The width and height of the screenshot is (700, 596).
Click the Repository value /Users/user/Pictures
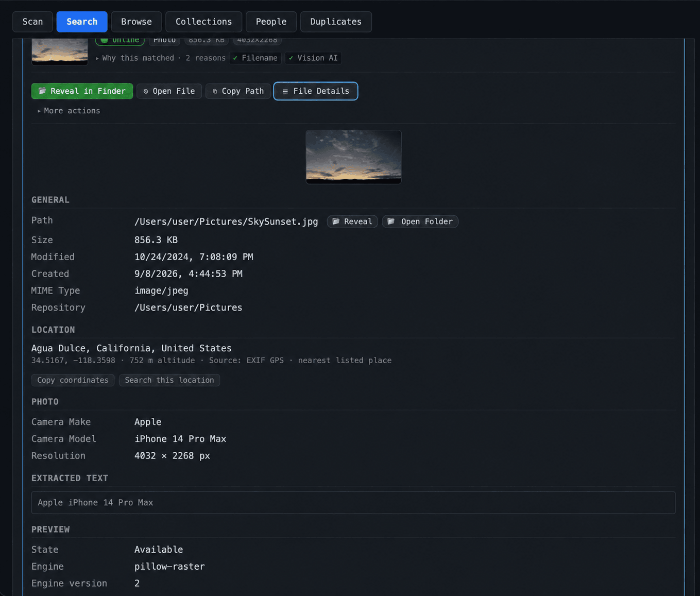pos(188,308)
